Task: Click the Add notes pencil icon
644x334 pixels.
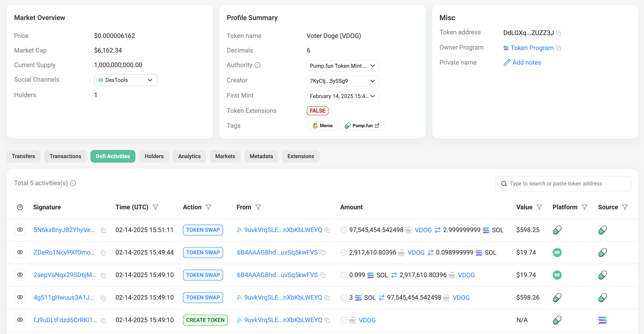Action: pos(507,63)
